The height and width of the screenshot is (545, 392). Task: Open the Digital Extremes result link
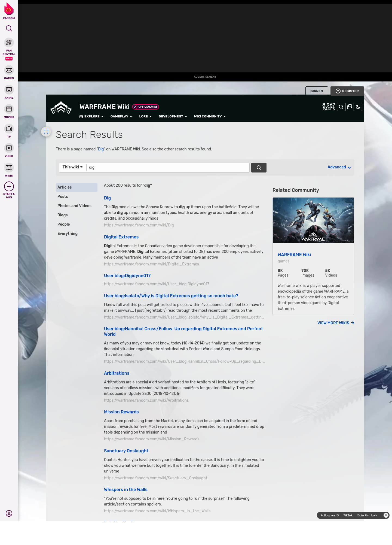tap(121, 237)
